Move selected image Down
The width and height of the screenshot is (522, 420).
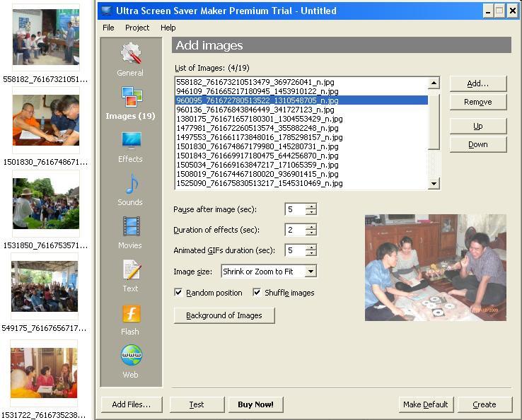click(478, 144)
